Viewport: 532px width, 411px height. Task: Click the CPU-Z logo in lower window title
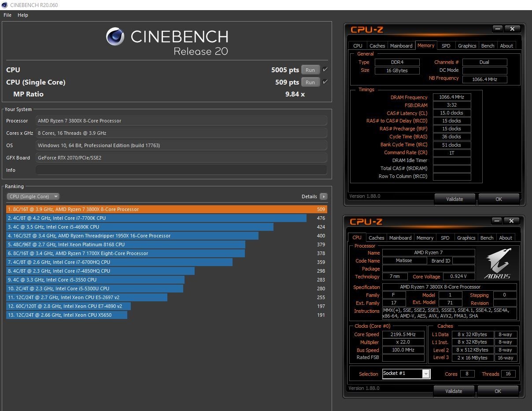(x=366, y=222)
